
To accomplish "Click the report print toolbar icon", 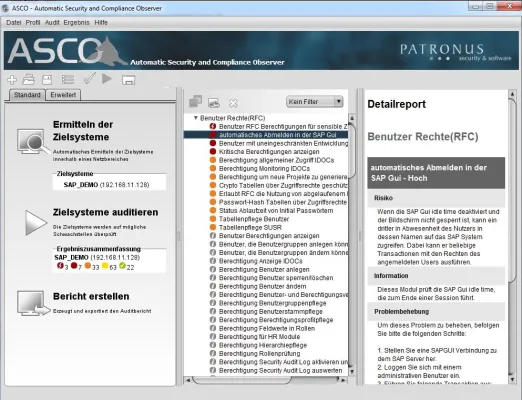I will tap(128, 80).
